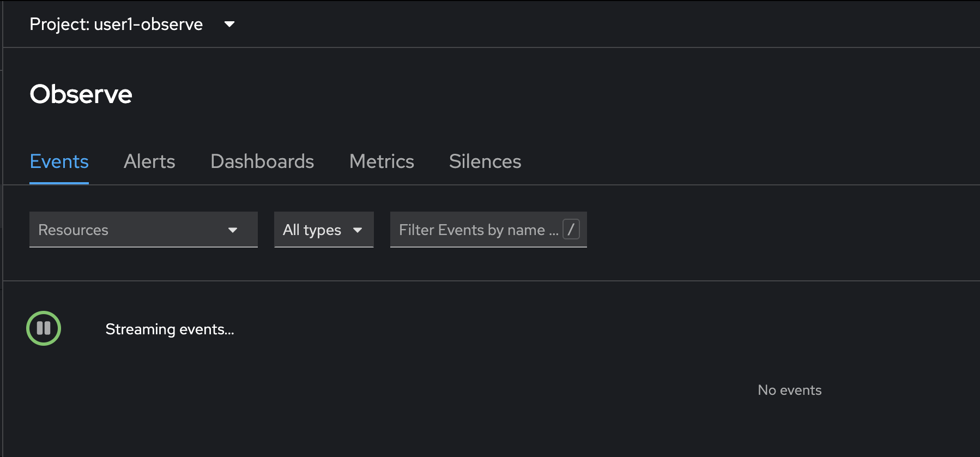Click the caret arrow next to All types

tap(358, 230)
